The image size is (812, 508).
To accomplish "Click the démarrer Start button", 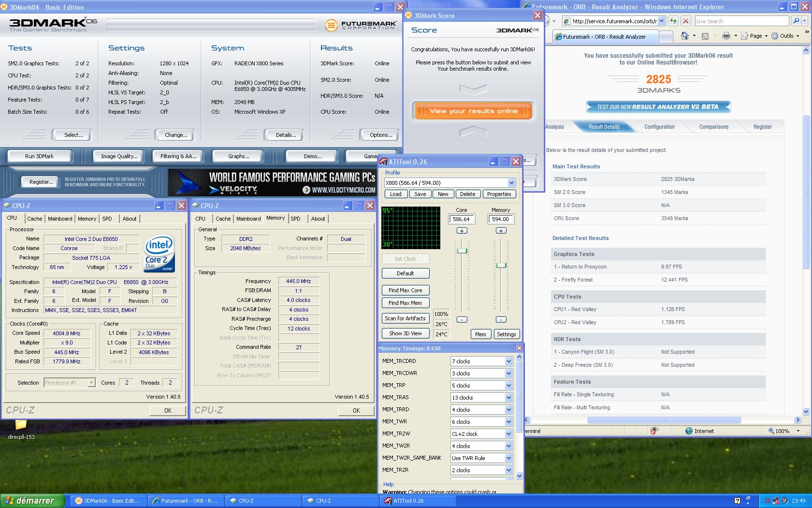I will [x=32, y=501].
